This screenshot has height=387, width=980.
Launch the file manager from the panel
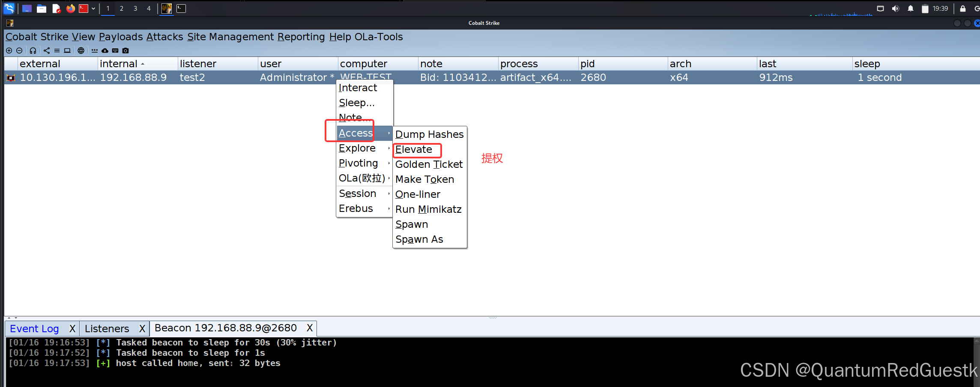click(42, 9)
